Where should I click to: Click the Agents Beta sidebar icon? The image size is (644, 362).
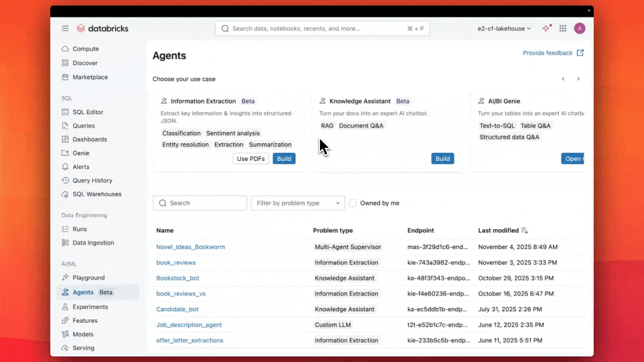coord(65,292)
